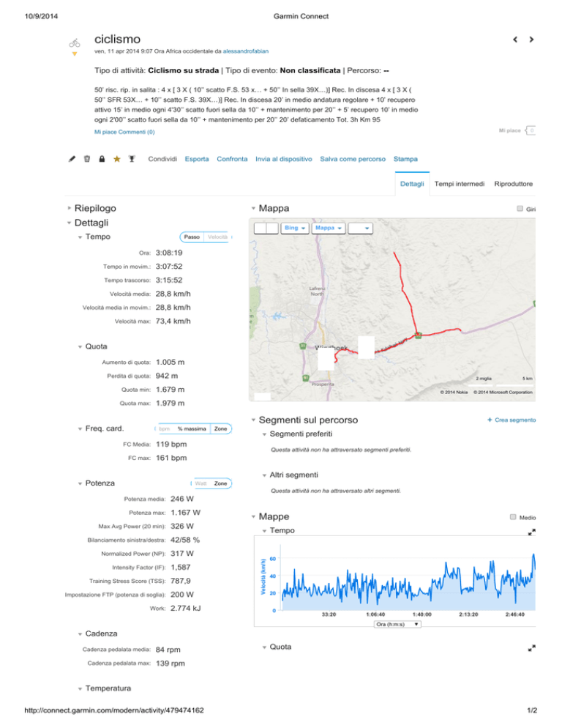
Task: Click route marker at road junction on map
Action: point(418,335)
